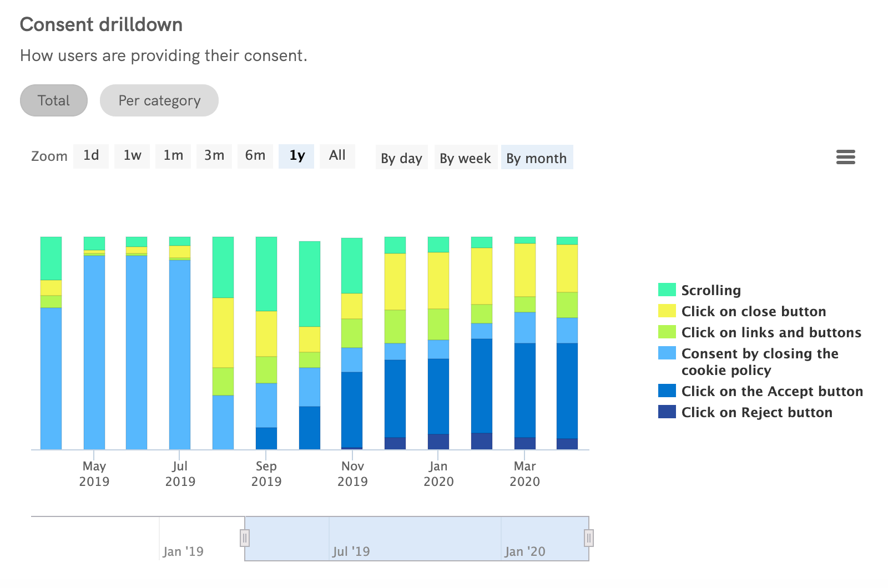Screen dimensions: 888x588
Task: Toggle the 'Click on Reject button' series
Action: [757, 412]
